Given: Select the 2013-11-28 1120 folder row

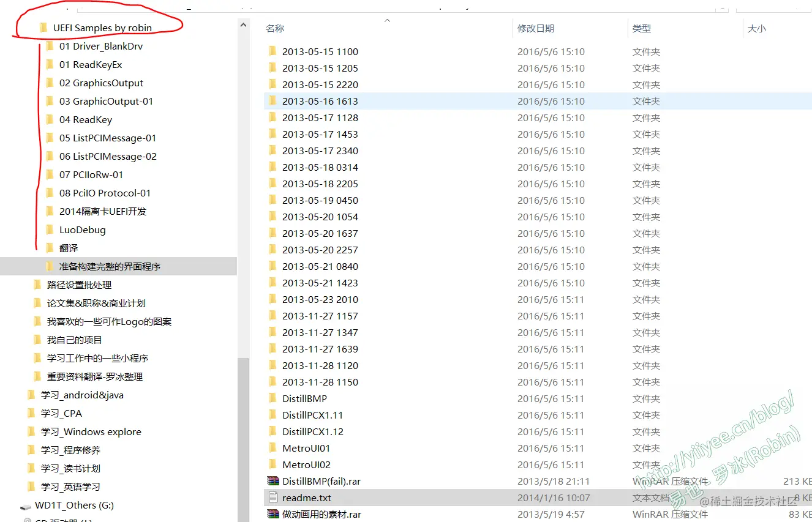Looking at the screenshot, I should (x=538, y=366).
